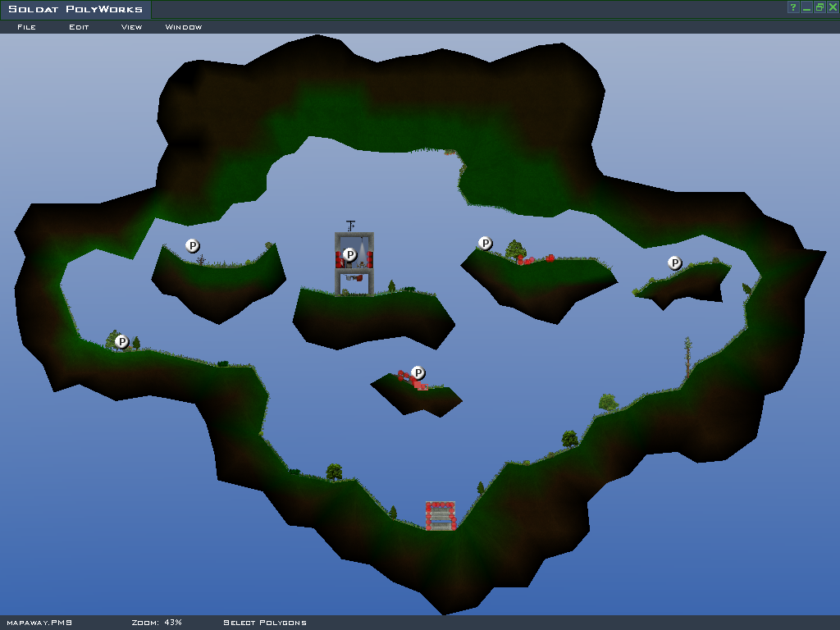Open the View menu
This screenshot has width=840, height=630.
[131, 27]
